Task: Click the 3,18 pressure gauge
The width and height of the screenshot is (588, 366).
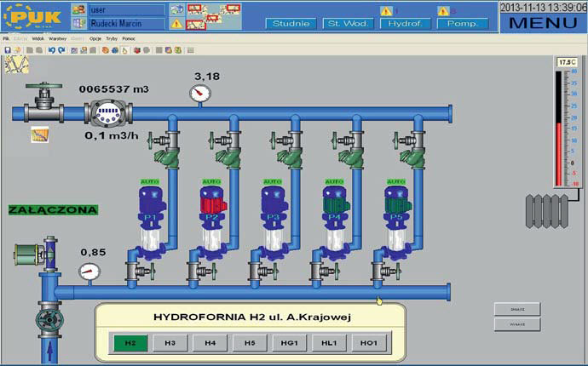Action: pyautogui.click(x=200, y=93)
